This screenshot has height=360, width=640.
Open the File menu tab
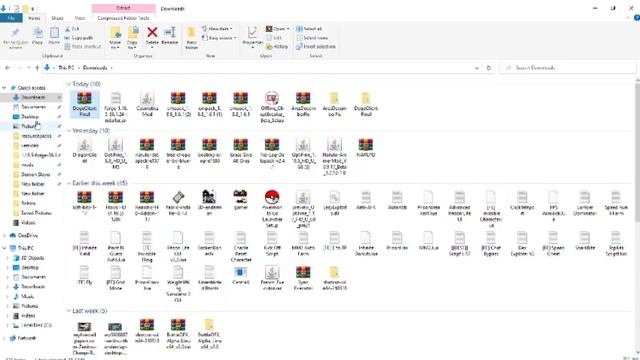click(x=11, y=18)
